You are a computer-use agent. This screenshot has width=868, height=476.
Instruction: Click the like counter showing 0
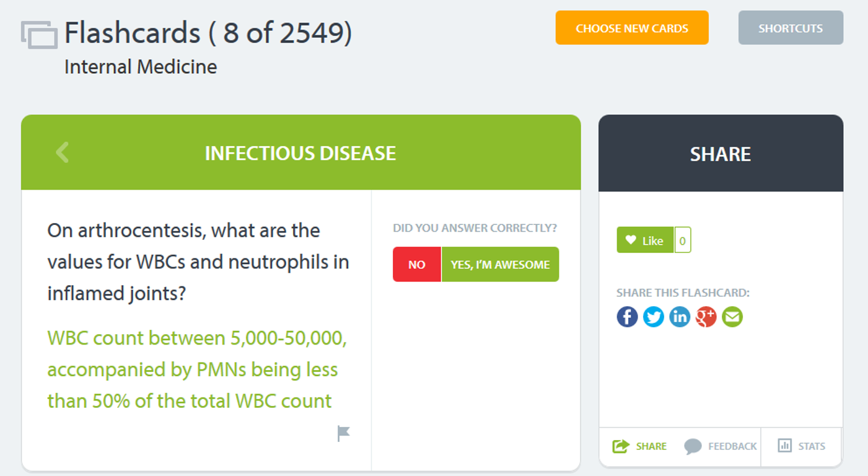click(x=683, y=240)
